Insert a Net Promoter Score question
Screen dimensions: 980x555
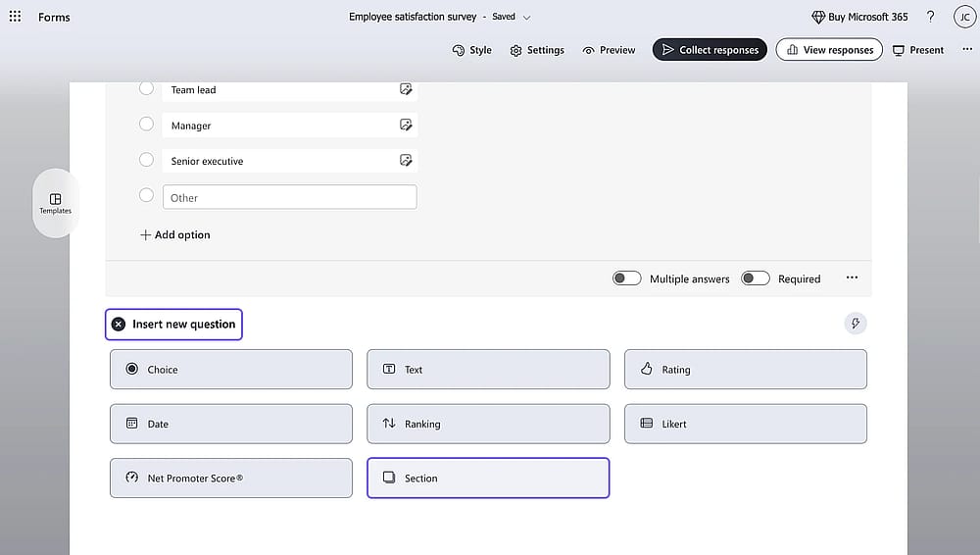click(x=231, y=479)
